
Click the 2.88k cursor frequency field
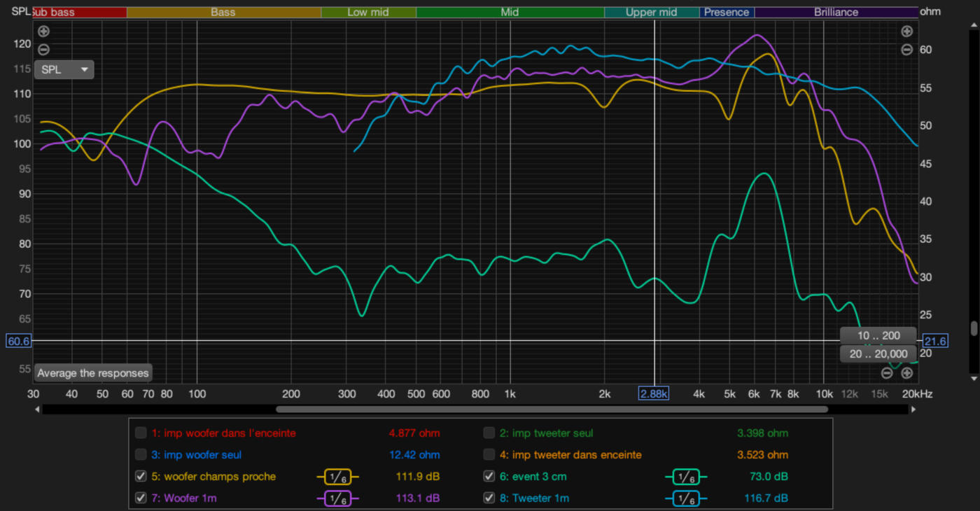(x=654, y=394)
